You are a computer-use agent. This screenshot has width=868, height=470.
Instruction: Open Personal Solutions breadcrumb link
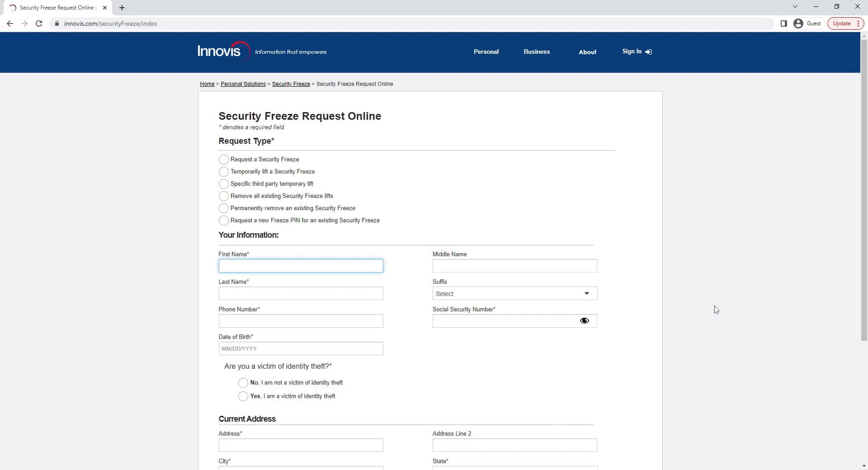tap(243, 84)
